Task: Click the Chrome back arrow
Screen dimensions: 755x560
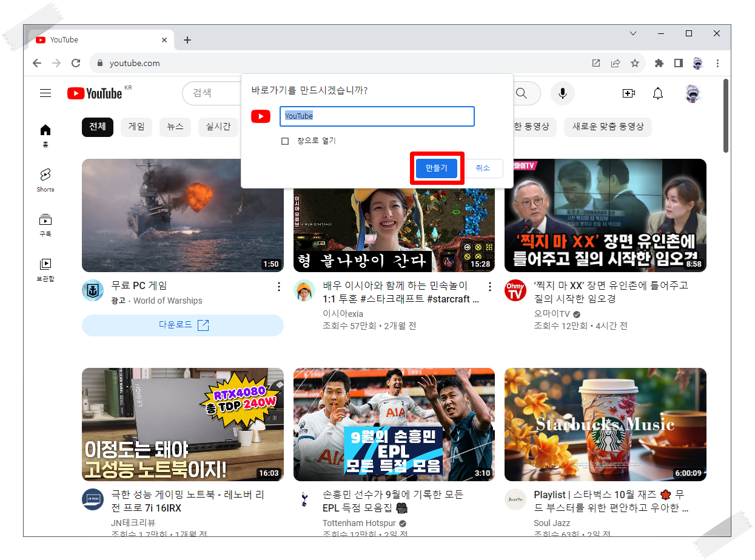Action: 37,63
